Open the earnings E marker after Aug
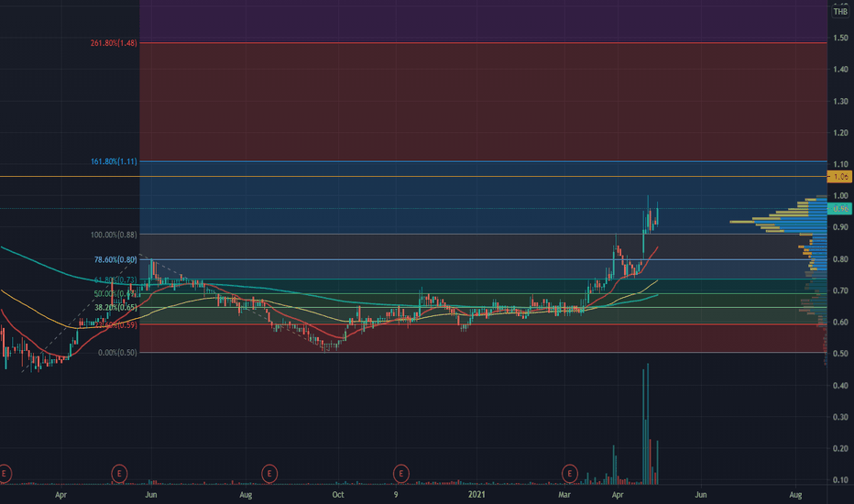 pos(269,474)
